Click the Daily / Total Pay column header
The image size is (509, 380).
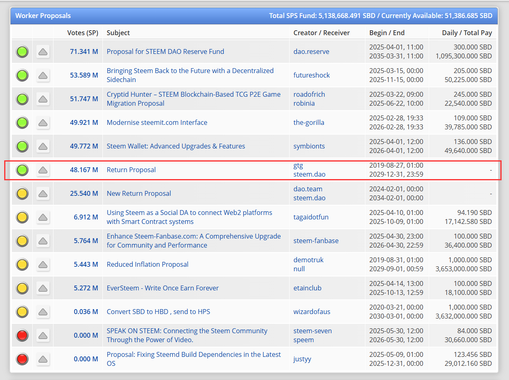click(x=467, y=33)
